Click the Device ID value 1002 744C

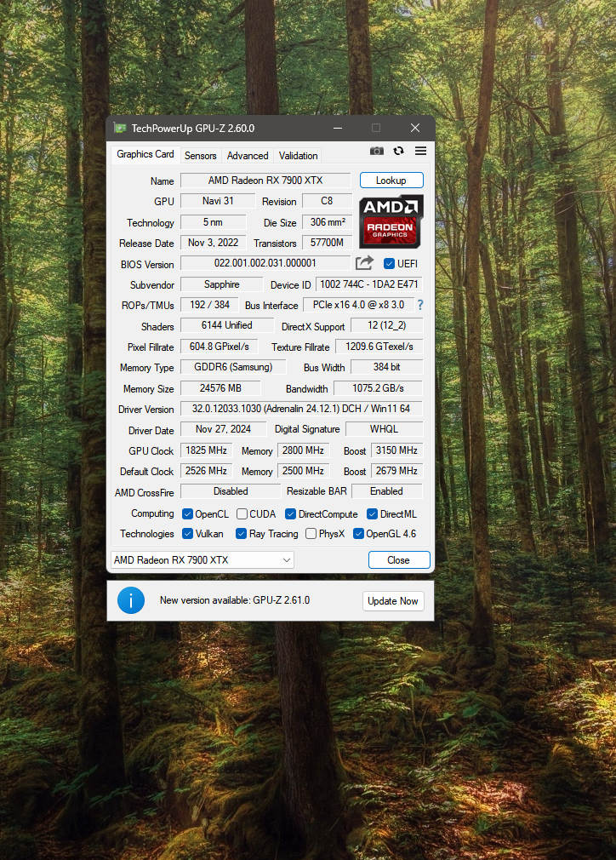pos(369,284)
